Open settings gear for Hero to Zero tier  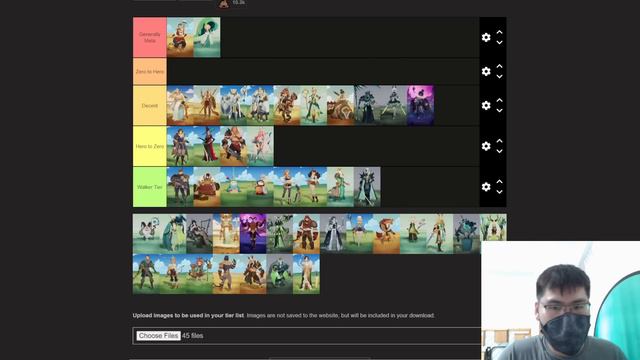pos(486,146)
